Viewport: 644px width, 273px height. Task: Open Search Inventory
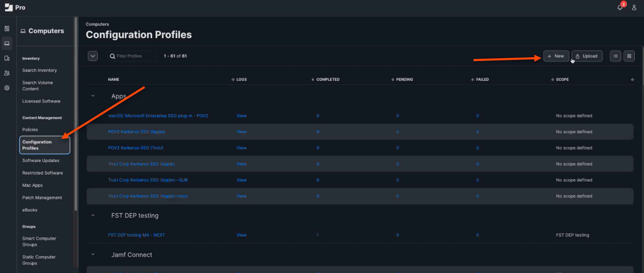click(x=39, y=70)
